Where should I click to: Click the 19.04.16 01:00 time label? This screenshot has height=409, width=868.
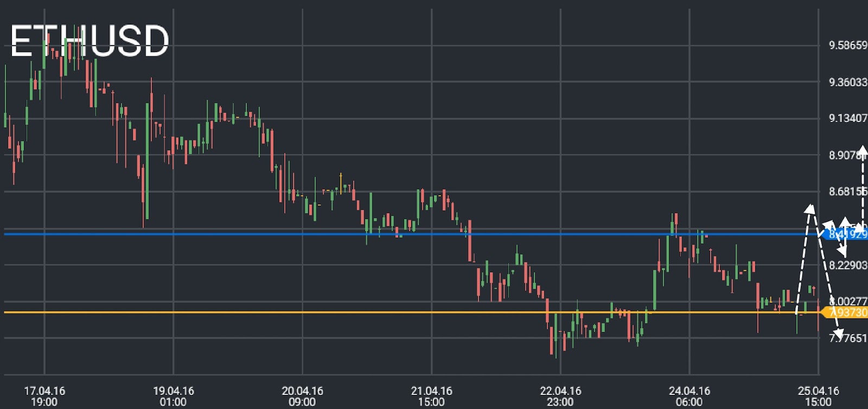point(174,397)
